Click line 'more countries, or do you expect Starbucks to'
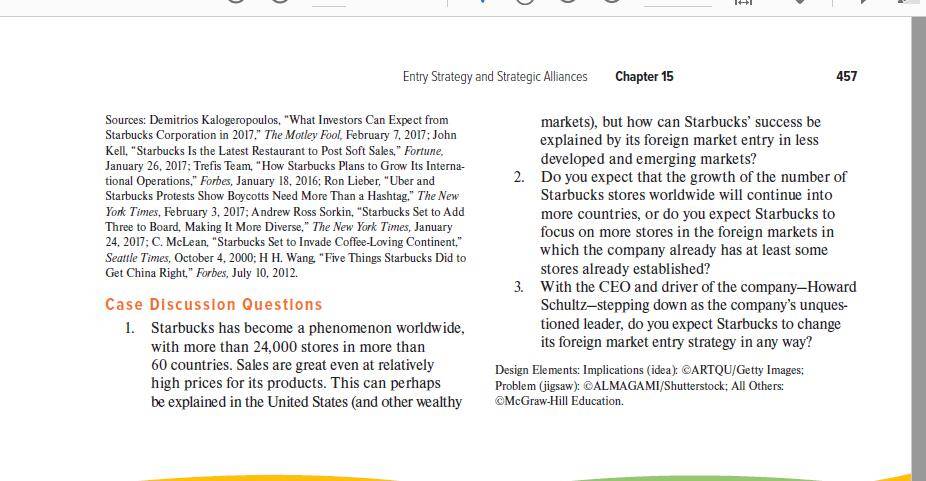Viewport: 926px width, 481px height. (x=687, y=214)
